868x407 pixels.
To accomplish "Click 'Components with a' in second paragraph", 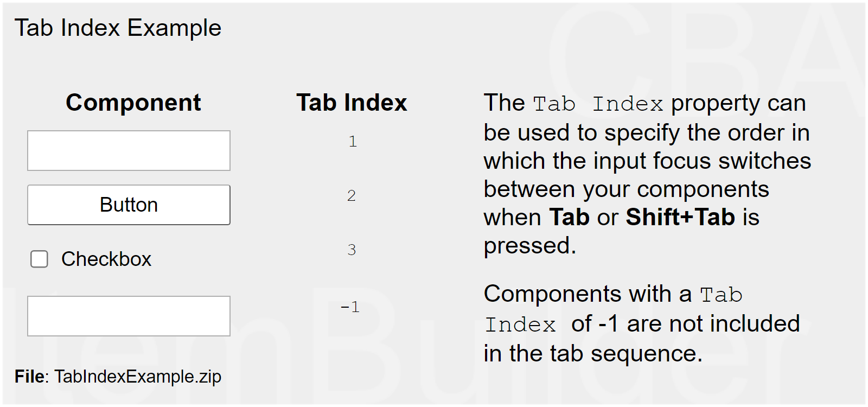I will 588,294.
